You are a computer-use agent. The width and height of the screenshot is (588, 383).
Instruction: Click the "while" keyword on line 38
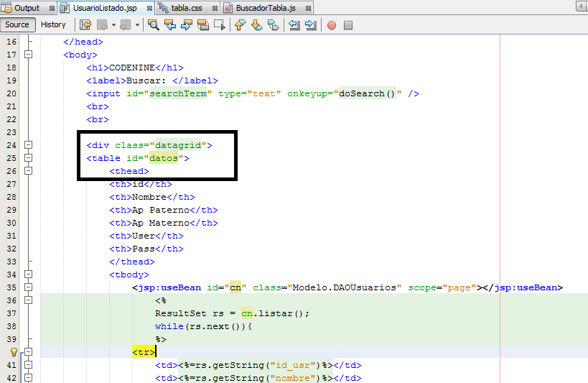tap(169, 326)
